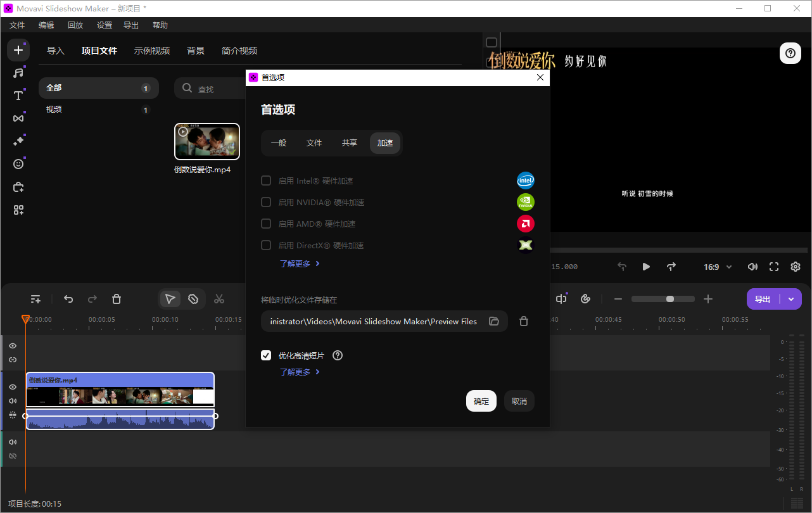812x513 pixels.
Task: Select the blade cutting mode tool
Action: tap(193, 299)
